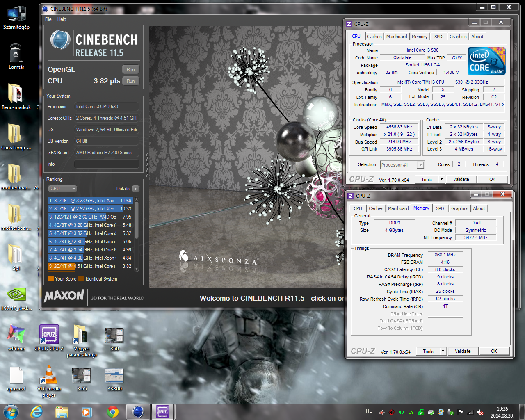
Task: Click Tools button in upper CPU-Z
Action: click(x=427, y=179)
